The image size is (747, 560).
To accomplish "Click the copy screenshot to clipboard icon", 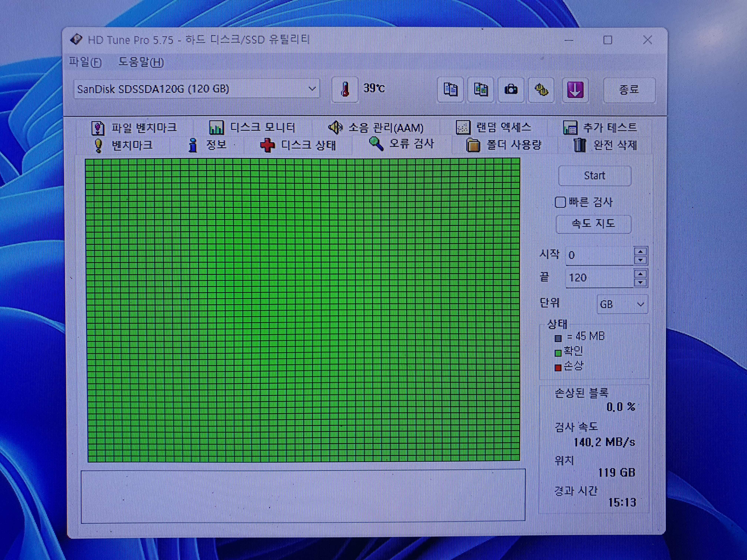I will point(481,90).
